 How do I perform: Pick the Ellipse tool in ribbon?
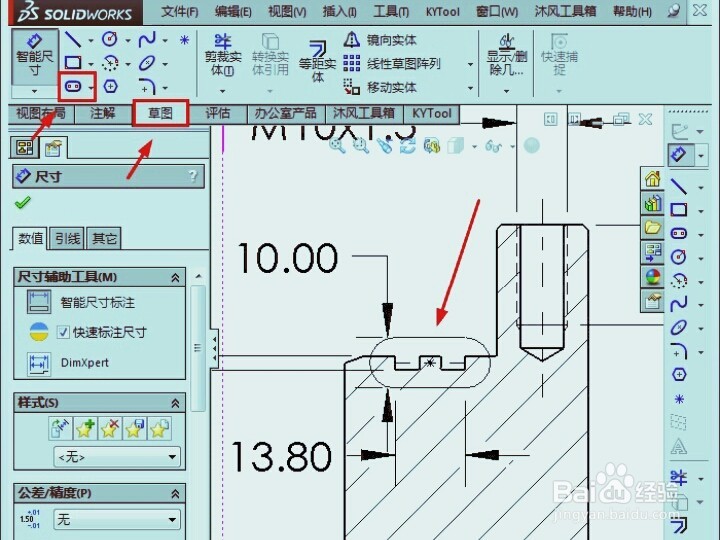point(147,63)
